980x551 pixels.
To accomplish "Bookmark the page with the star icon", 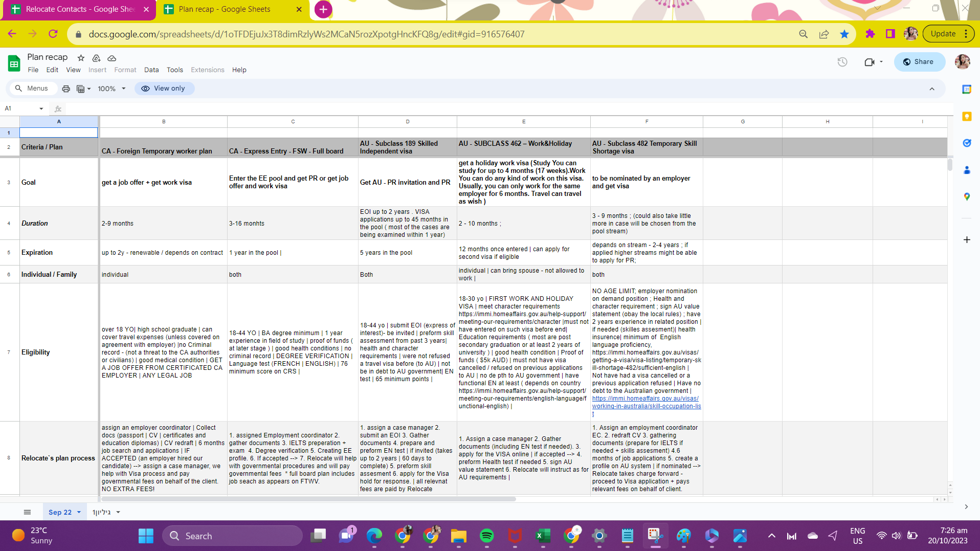I will [x=844, y=34].
